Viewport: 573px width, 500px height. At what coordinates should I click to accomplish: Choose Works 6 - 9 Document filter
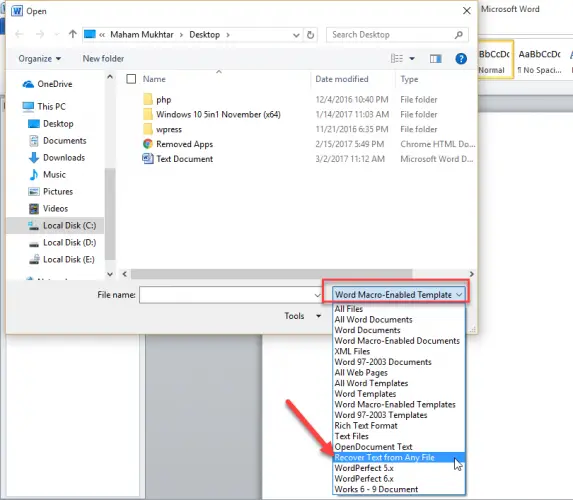399,489
